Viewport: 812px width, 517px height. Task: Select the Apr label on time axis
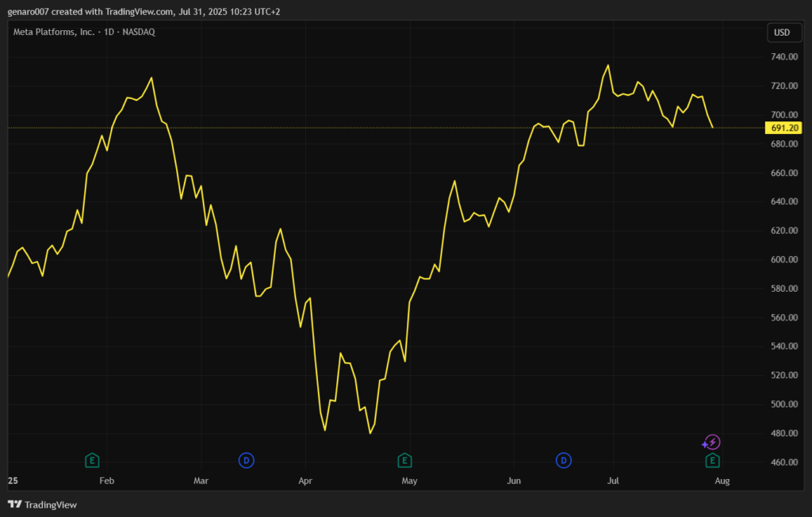click(x=305, y=481)
